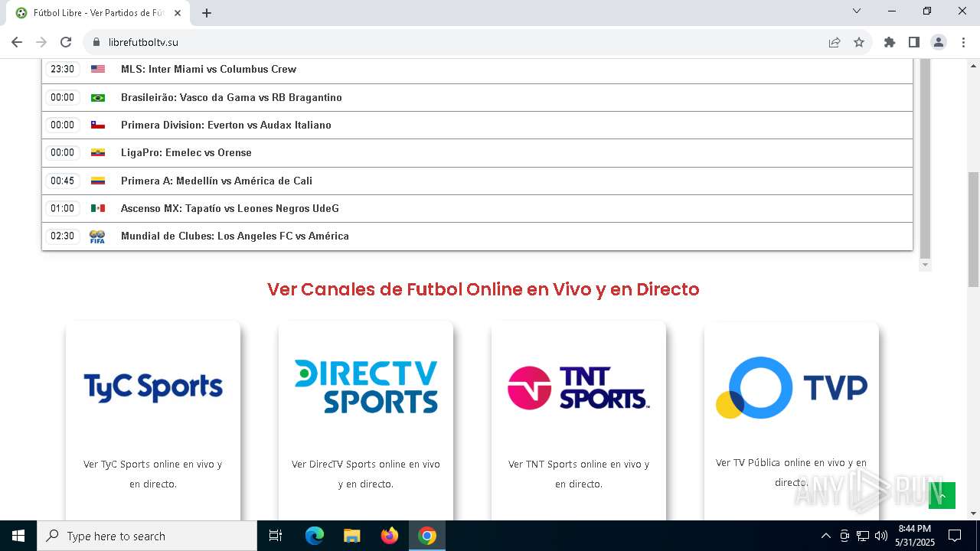Open the notification center
980x551 pixels.
pyautogui.click(x=955, y=536)
